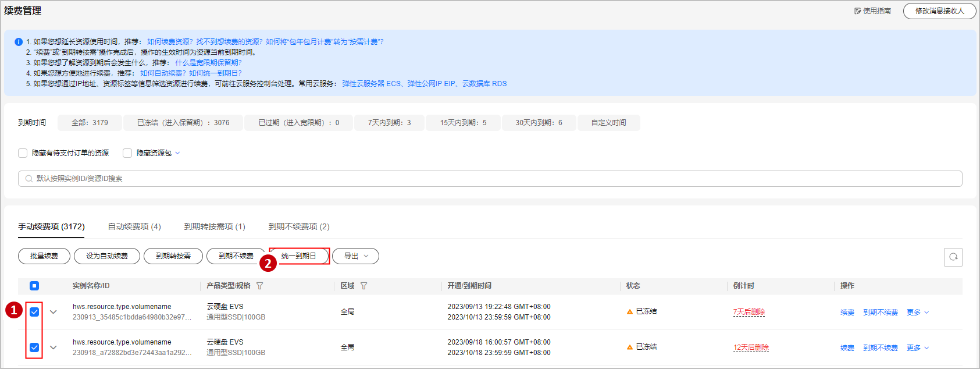The height and width of the screenshot is (369, 980).
Task: Click the blue info icon in notice banner
Action: (19, 42)
